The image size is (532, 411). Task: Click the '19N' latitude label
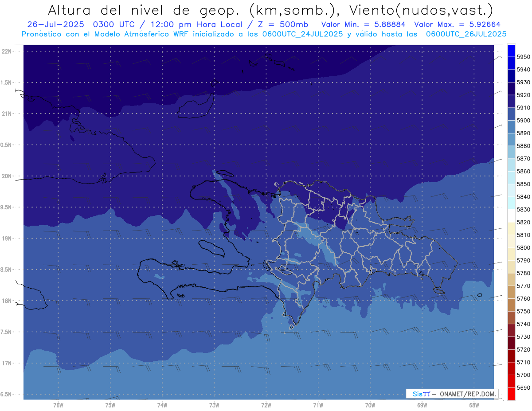(7, 238)
